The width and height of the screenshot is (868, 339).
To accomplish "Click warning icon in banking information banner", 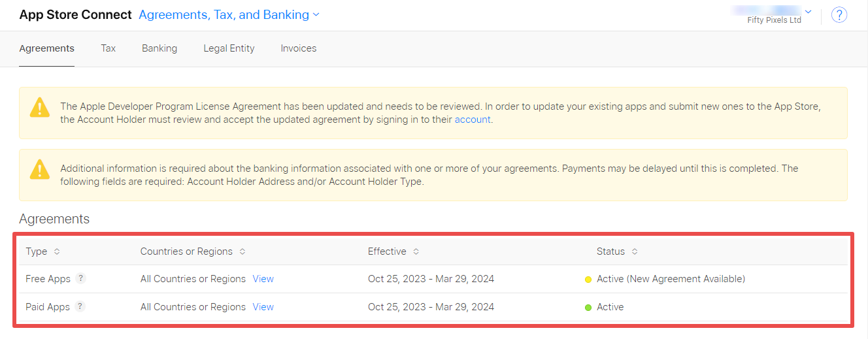I will [40, 170].
